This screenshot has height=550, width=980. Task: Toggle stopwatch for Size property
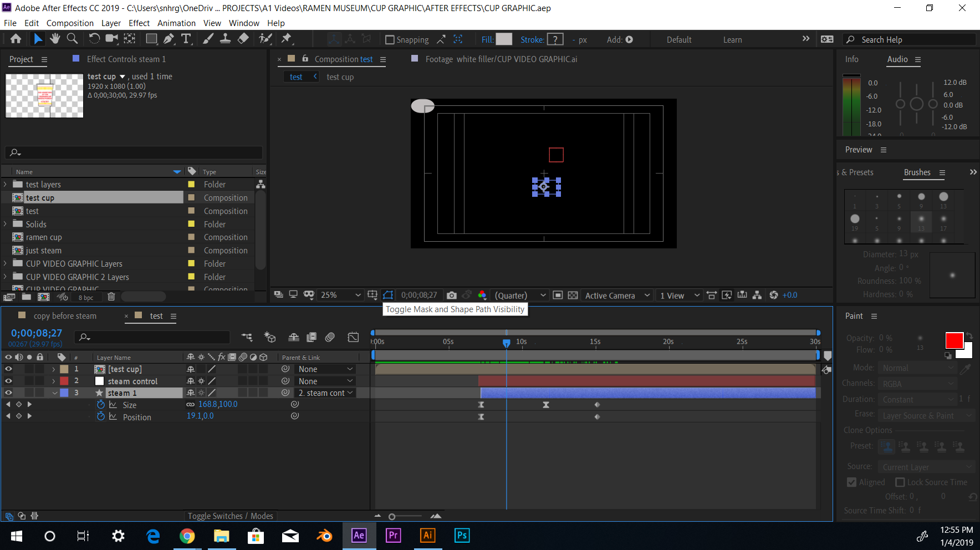pos(101,405)
